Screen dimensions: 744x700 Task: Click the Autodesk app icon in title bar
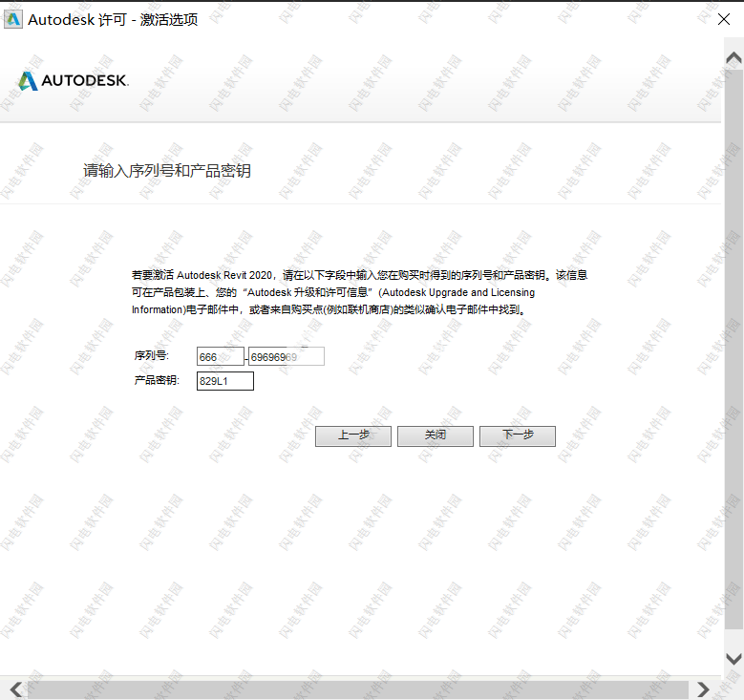pyautogui.click(x=12, y=19)
